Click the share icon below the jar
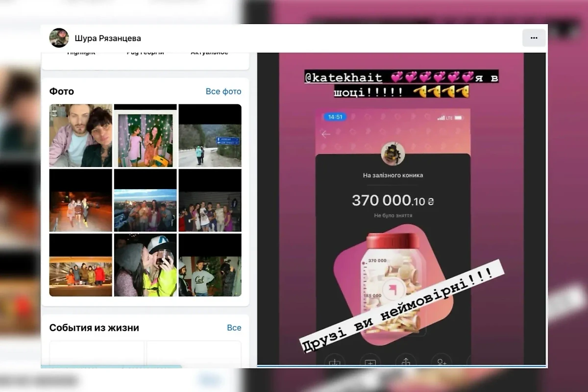This screenshot has width=588, height=392. (x=406, y=362)
